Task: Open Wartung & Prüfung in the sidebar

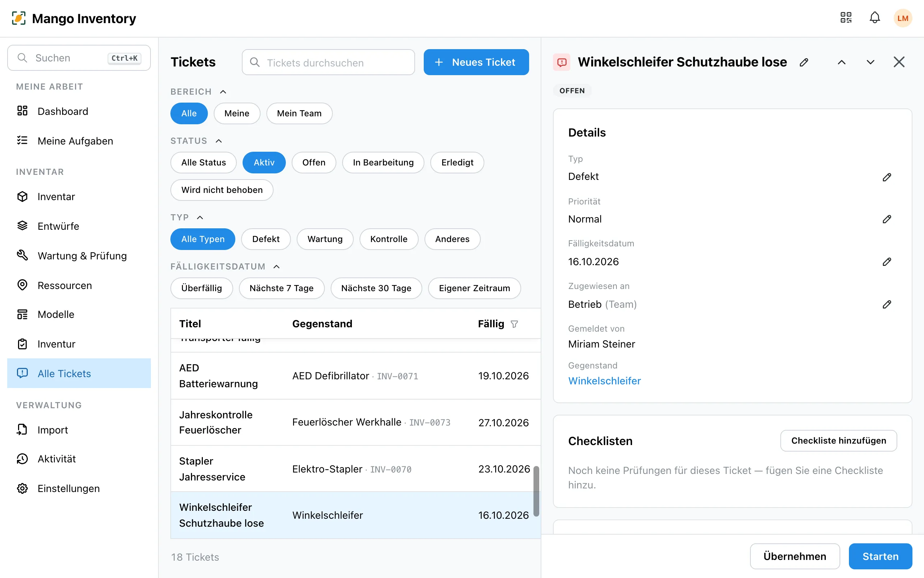Action: click(79, 256)
